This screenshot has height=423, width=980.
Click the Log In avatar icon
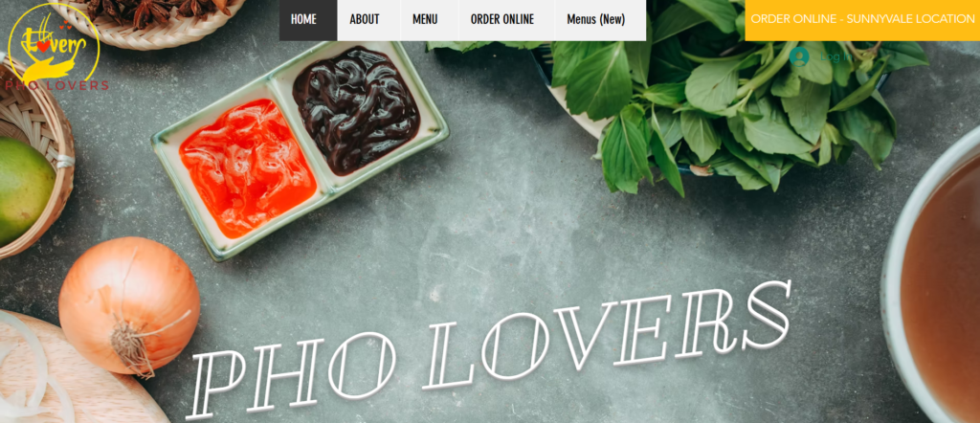tap(799, 56)
